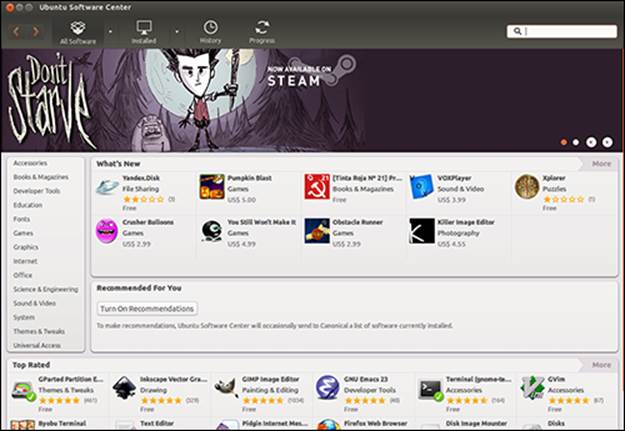The width and height of the screenshot is (625, 431).
Task: Open the Games category
Action: [x=23, y=233]
